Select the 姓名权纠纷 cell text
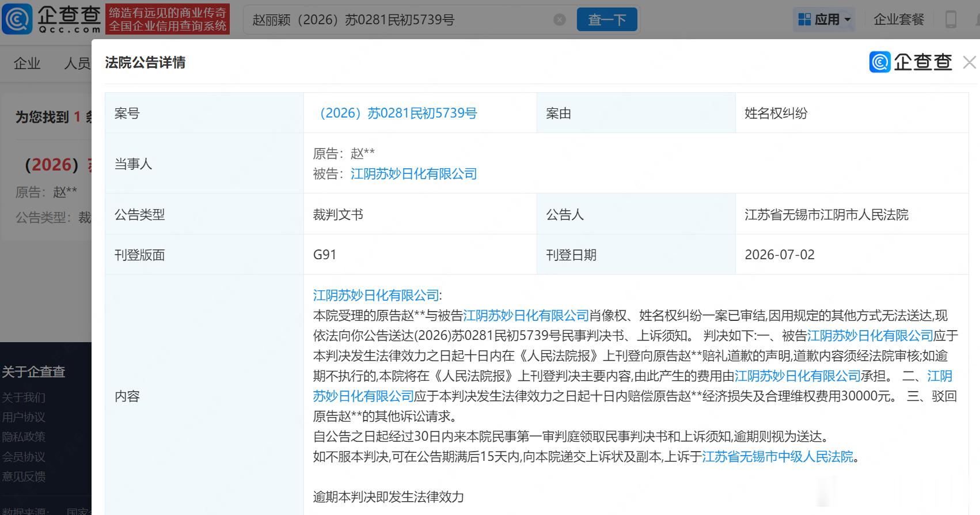The width and height of the screenshot is (980, 515). [x=776, y=113]
